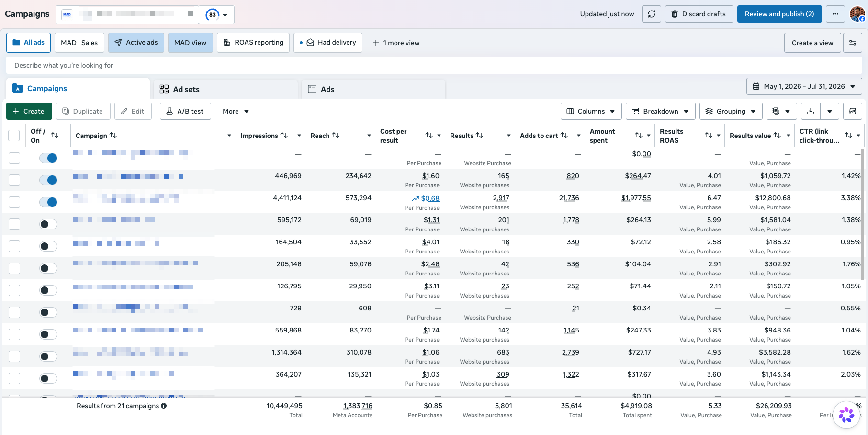Open the charts view icon button

[853, 111]
